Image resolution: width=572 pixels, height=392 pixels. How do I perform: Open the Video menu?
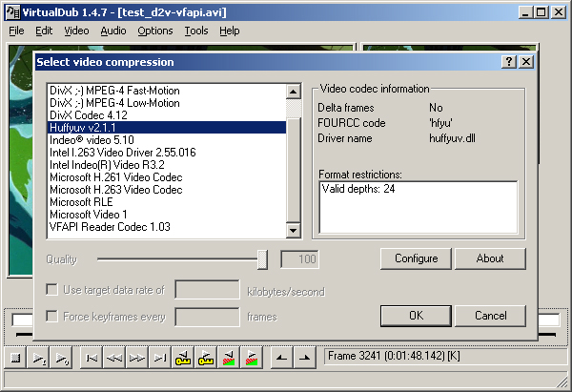pos(76,31)
